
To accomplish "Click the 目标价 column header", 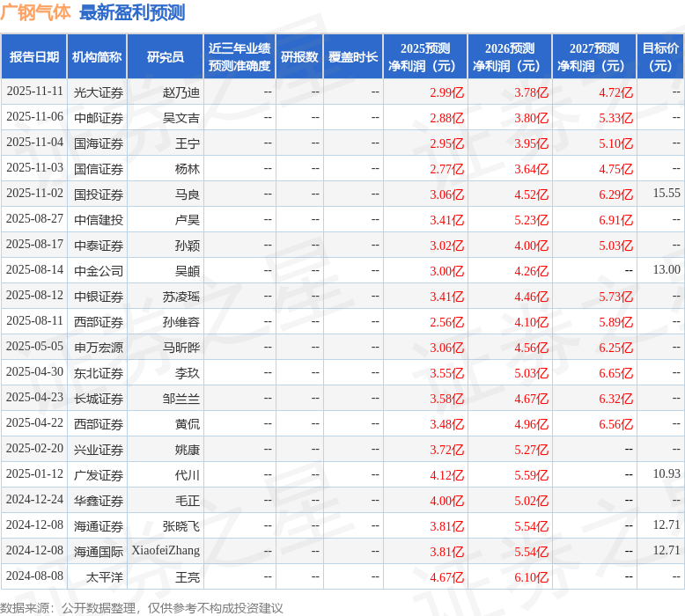I will (660, 56).
